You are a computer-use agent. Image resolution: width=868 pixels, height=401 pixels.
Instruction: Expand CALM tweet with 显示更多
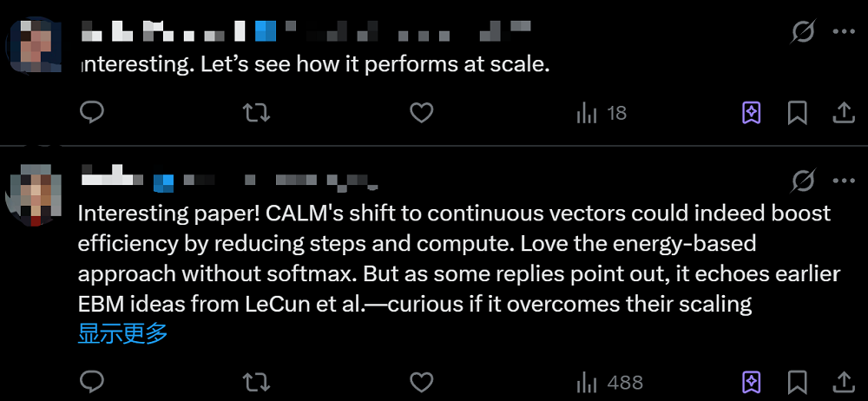pos(122,333)
